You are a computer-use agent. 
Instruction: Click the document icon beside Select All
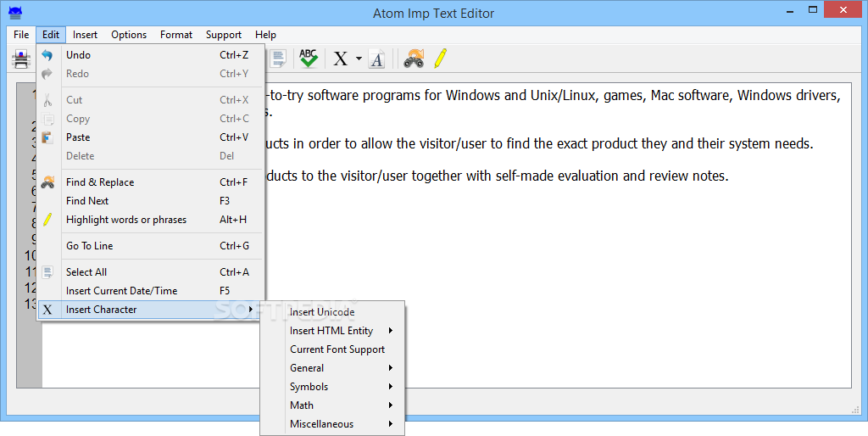[x=47, y=272]
